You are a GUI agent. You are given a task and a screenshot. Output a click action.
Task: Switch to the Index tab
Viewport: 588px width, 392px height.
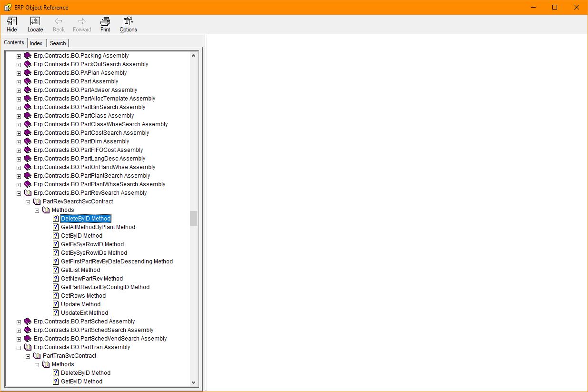pyautogui.click(x=36, y=43)
